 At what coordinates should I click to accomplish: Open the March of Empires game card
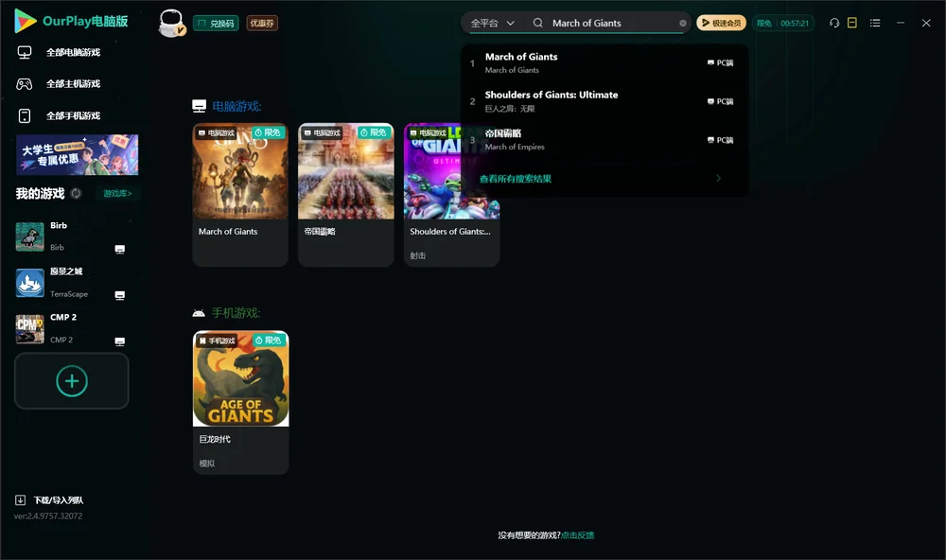[345, 194]
